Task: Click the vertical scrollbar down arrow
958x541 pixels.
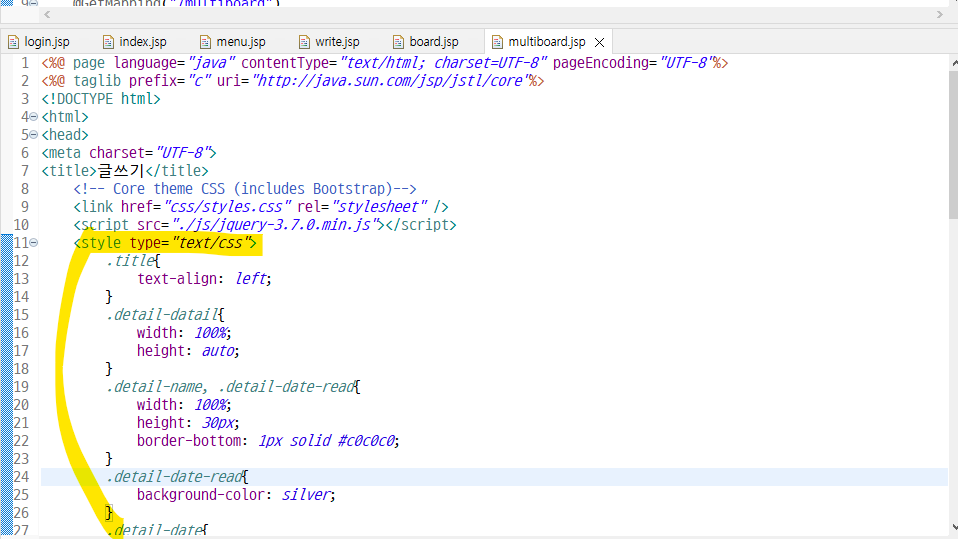Action: [x=953, y=527]
